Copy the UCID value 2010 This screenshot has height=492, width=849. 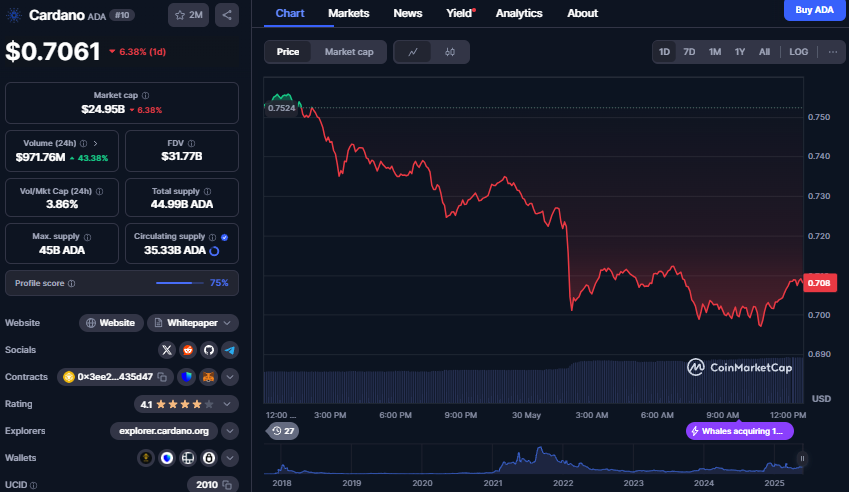(227, 485)
